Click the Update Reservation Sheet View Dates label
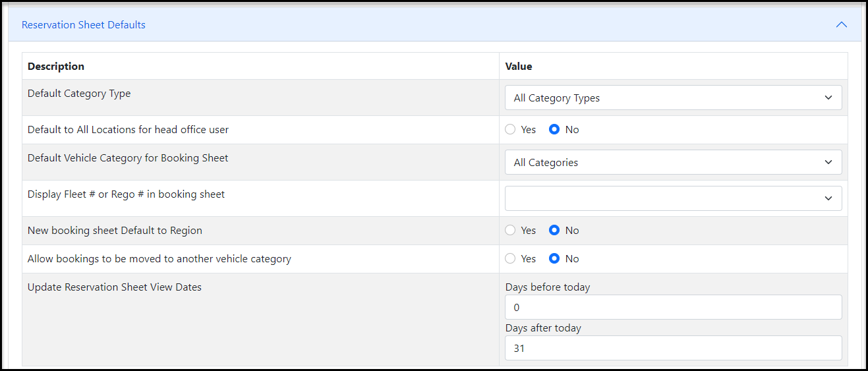The height and width of the screenshot is (371, 868). pyautogui.click(x=115, y=287)
